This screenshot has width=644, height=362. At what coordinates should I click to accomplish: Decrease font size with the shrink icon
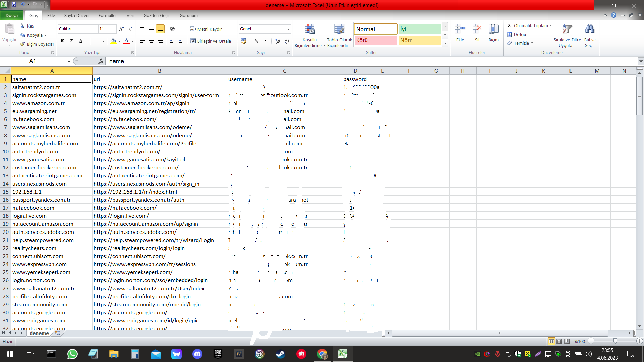tap(130, 29)
